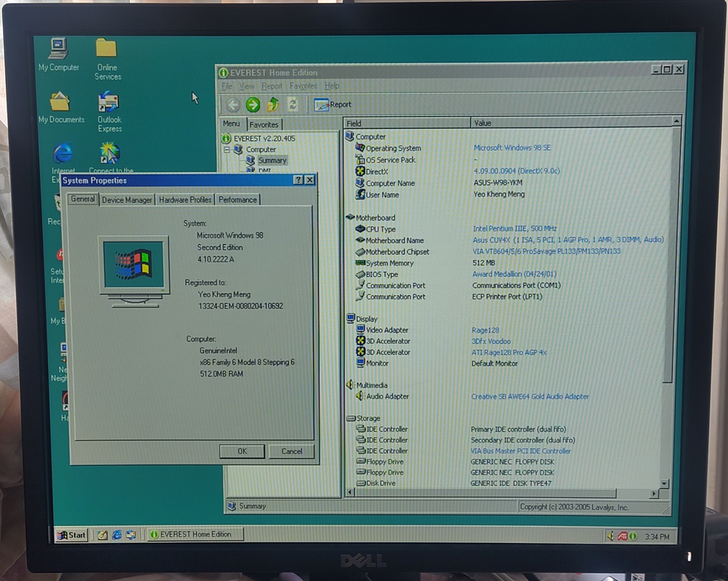Screen dimensions: 728x581
Task: Click Award Medallion BIOS type link
Action: (x=514, y=274)
